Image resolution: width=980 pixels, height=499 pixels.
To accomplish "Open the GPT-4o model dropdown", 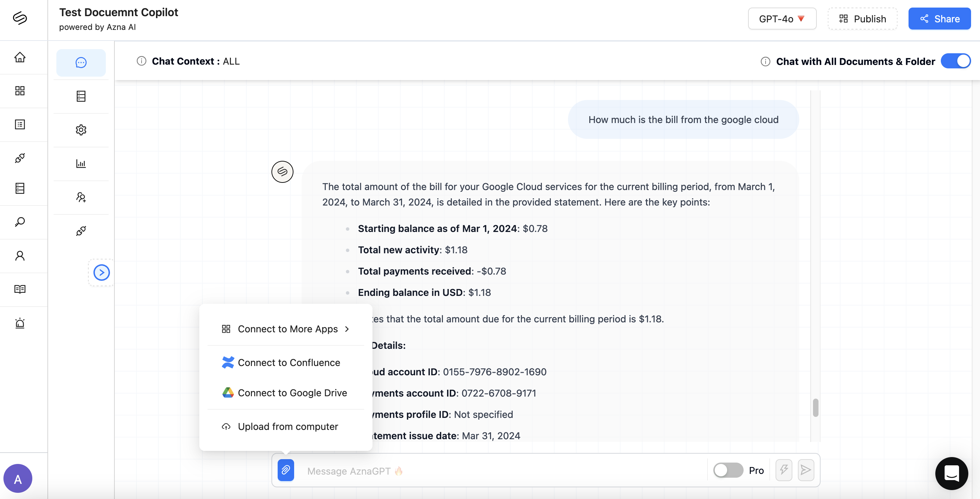I will tap(782, 19).
